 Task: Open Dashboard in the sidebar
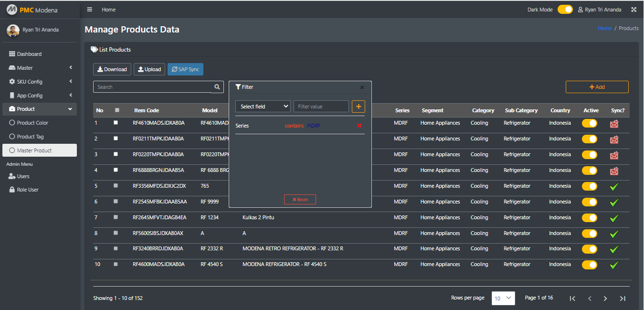(40, 54)
